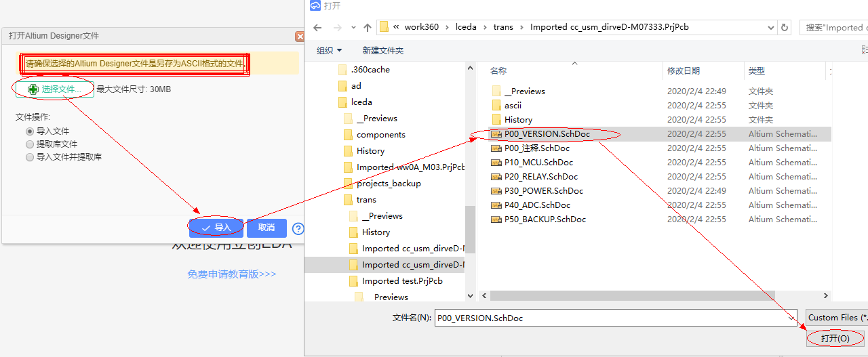Screen dimensions: 868x357
Task: Select the ascii folder in the file list
Action: [x=513, y=105]
